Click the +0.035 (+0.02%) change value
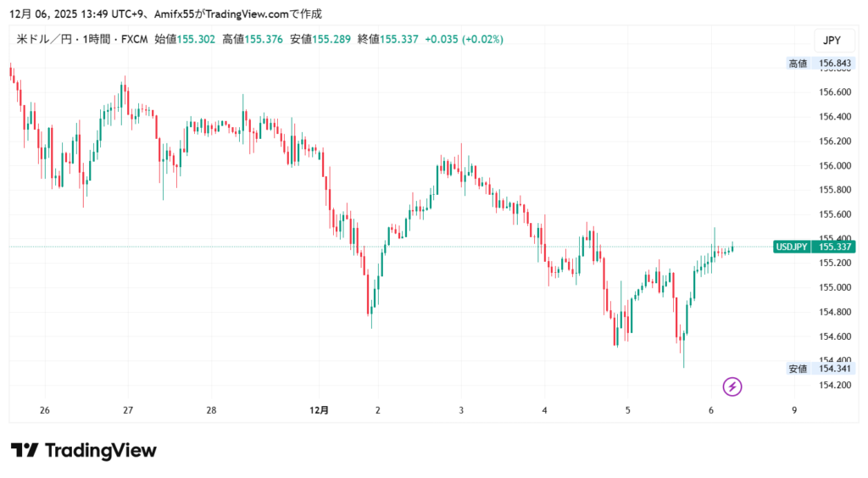 coord(464,39)
